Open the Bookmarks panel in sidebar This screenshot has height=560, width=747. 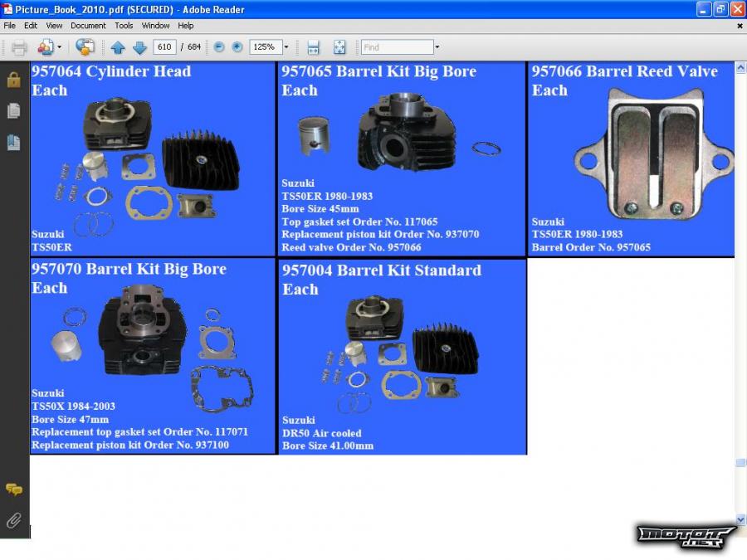pyautogui.click(x=14, y=142)
